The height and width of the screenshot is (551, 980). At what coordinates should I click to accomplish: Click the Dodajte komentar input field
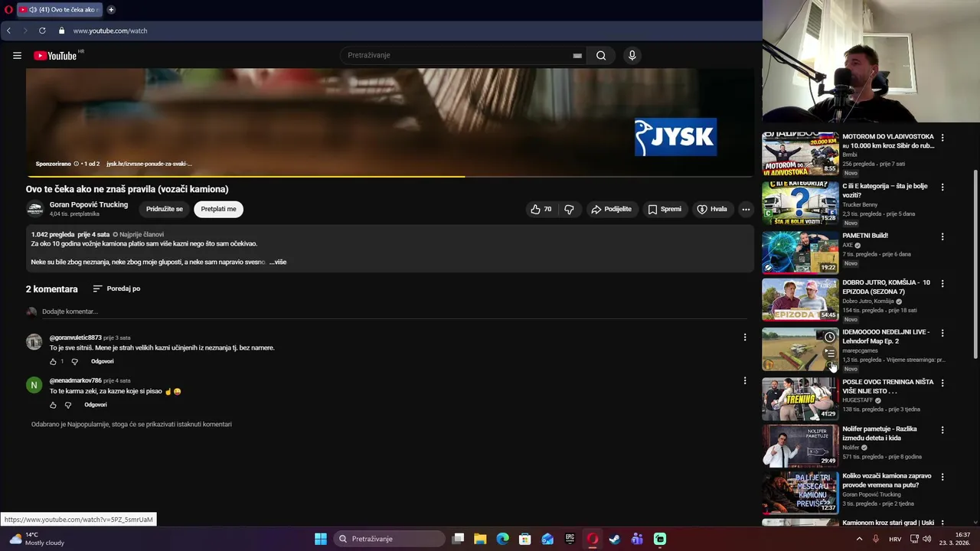(x=394, y=311)
